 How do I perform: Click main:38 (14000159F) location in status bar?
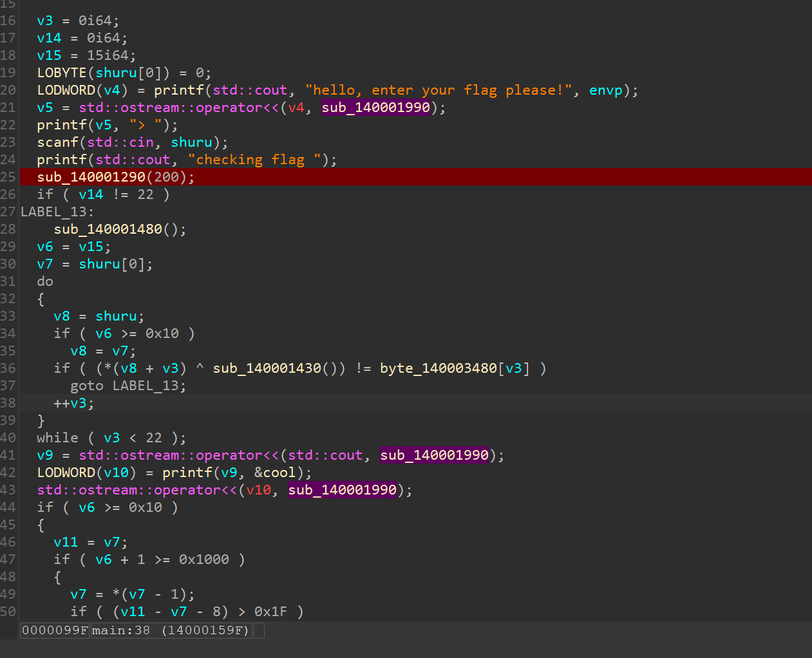pyautogui.click(x=170, y=630)
